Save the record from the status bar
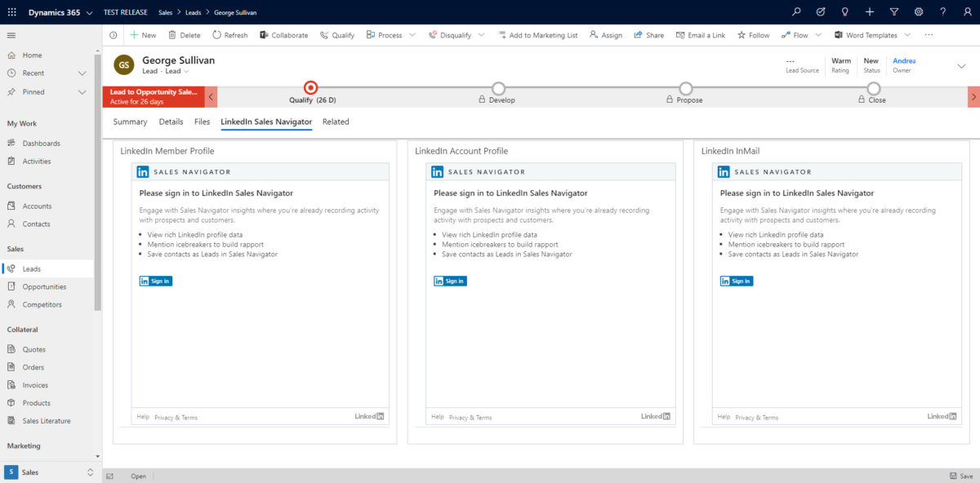The image size is (980, 483). tap(961, 476)
